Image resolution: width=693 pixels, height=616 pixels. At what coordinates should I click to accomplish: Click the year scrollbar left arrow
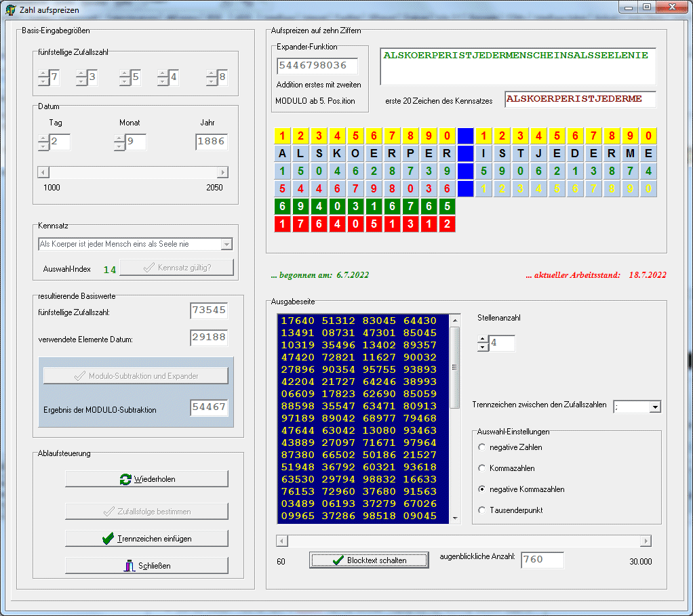tap(43, 172)
